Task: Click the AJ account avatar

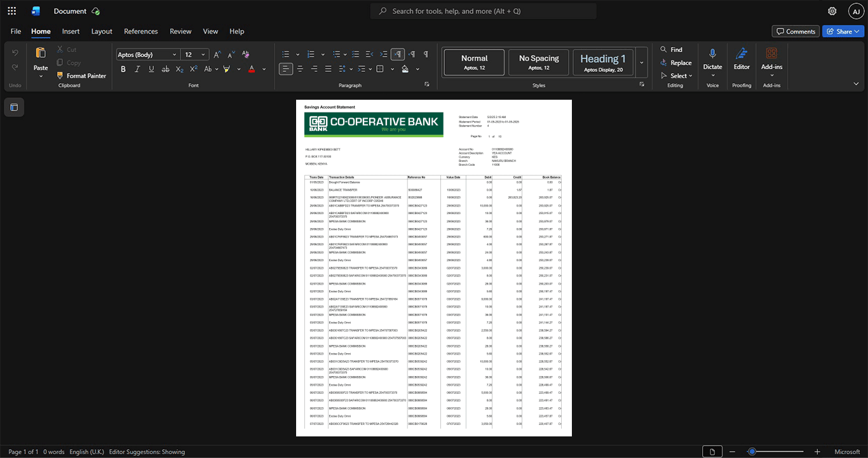Action: point(856,11)
